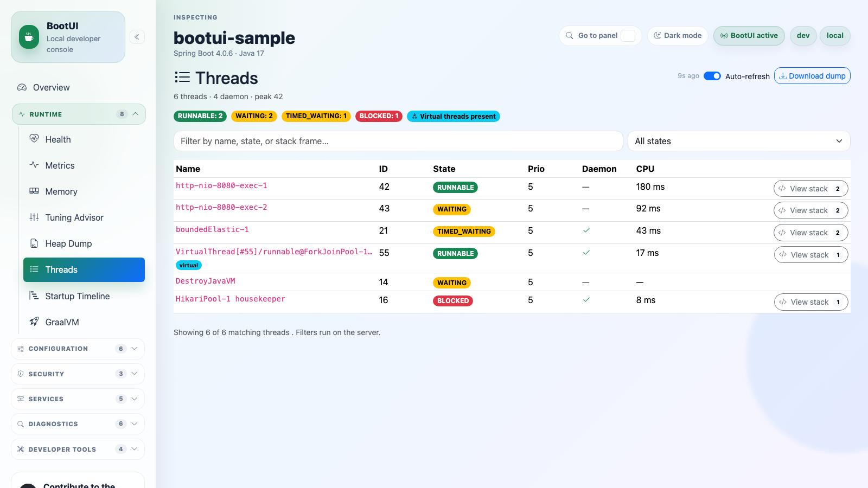Click the Services section icon
868x488 pixels.
[x=21, y=399]
